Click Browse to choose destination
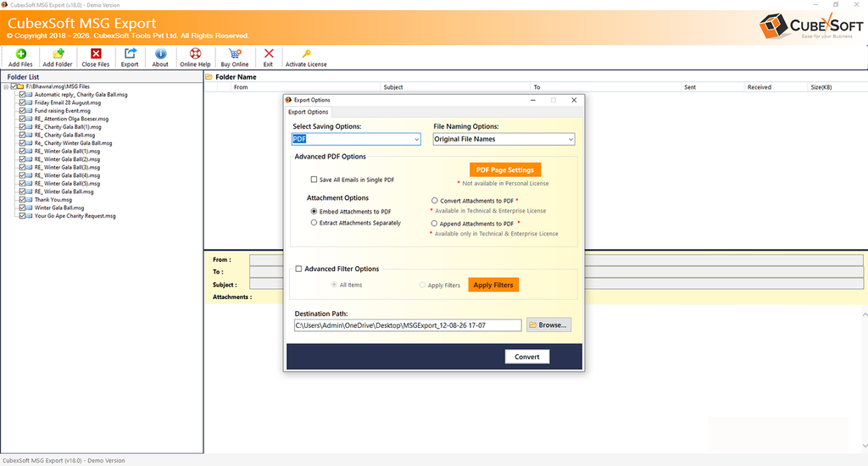 (548, 325)
